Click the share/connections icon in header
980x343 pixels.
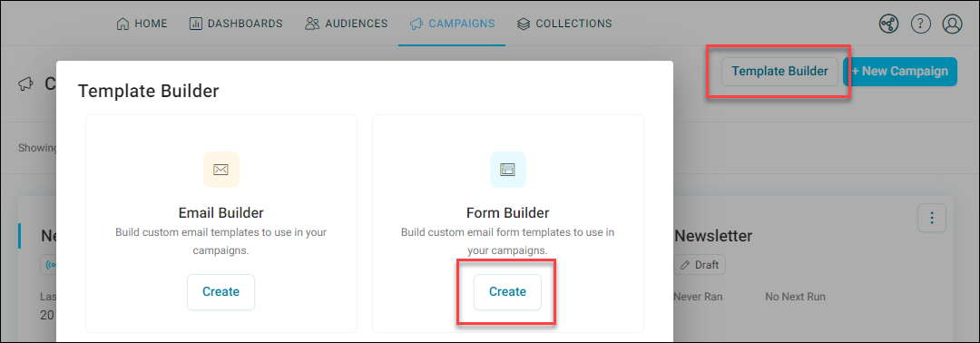coord(888,24)
